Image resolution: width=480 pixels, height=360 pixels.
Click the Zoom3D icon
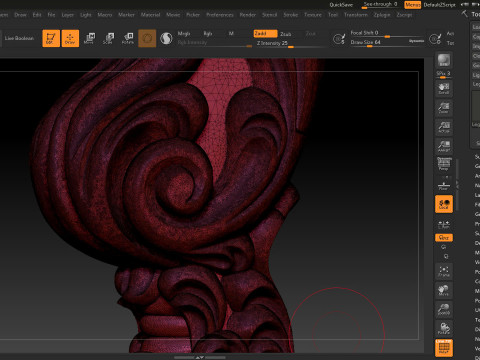coord(444,309)
